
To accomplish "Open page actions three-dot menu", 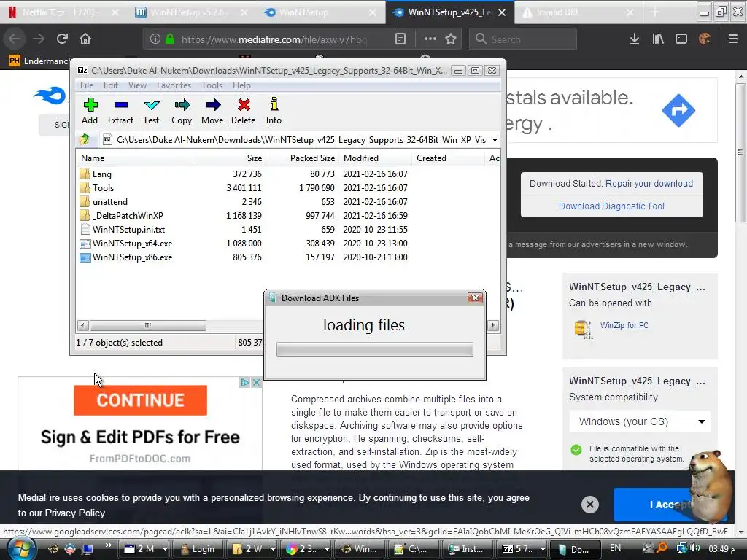I will point(430,39).
